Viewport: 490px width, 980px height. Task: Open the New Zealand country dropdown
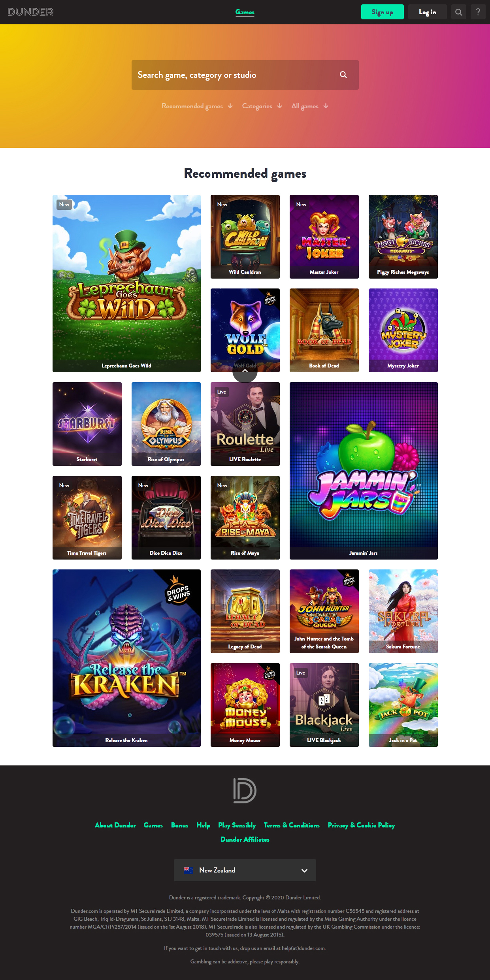click(245, 870)
